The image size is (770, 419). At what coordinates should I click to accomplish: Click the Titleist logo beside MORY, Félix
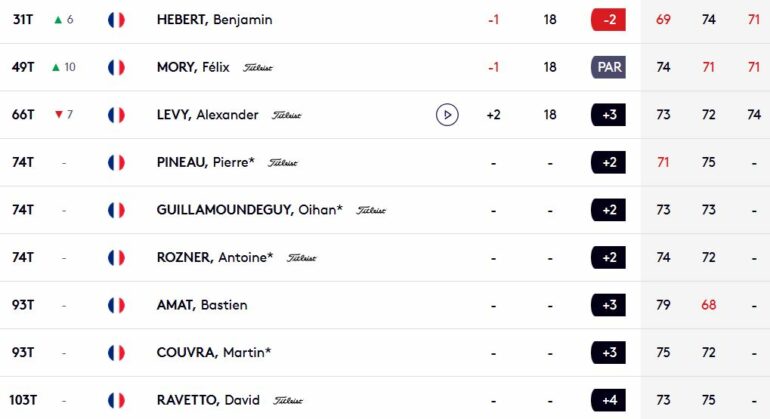click(x=258, y=68)
